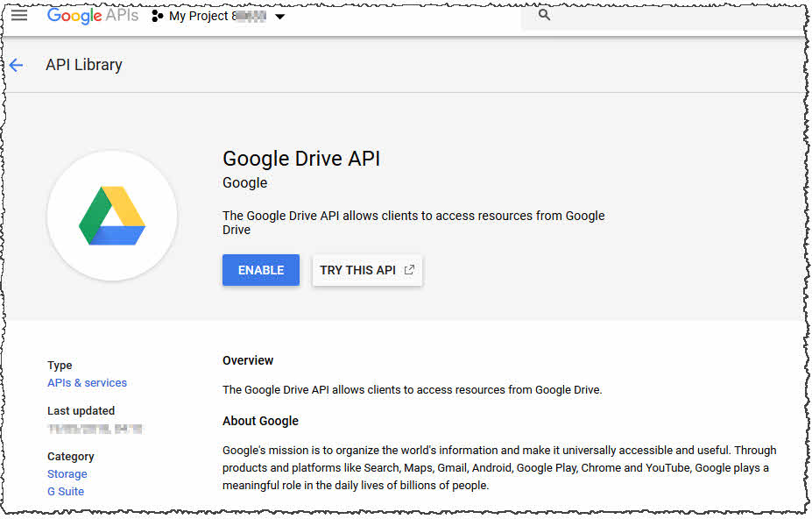Click the Type label in the sidebar
The width and height of the screenshot is (812, 519).
[60, 365]
